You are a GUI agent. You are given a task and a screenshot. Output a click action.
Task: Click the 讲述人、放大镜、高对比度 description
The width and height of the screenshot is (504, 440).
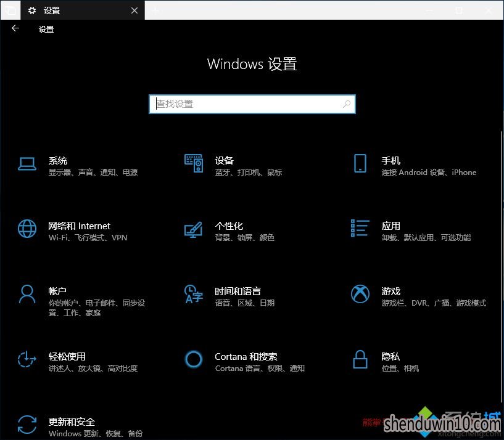(93, 369)
